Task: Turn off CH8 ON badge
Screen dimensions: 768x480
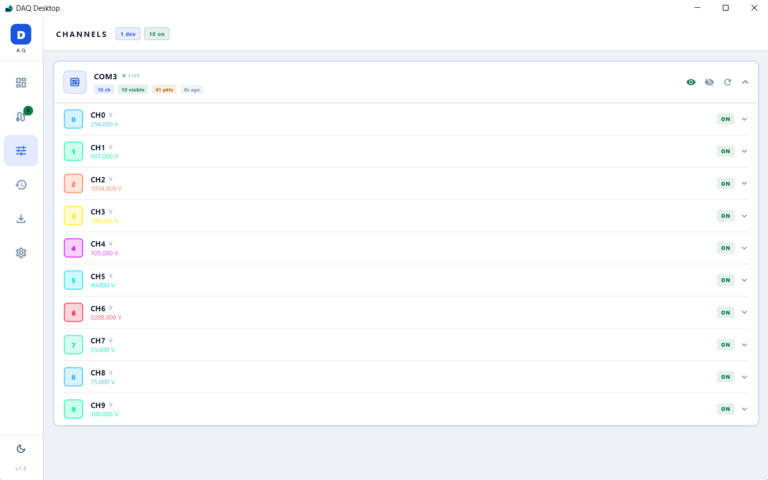Action: pos(725,377)
